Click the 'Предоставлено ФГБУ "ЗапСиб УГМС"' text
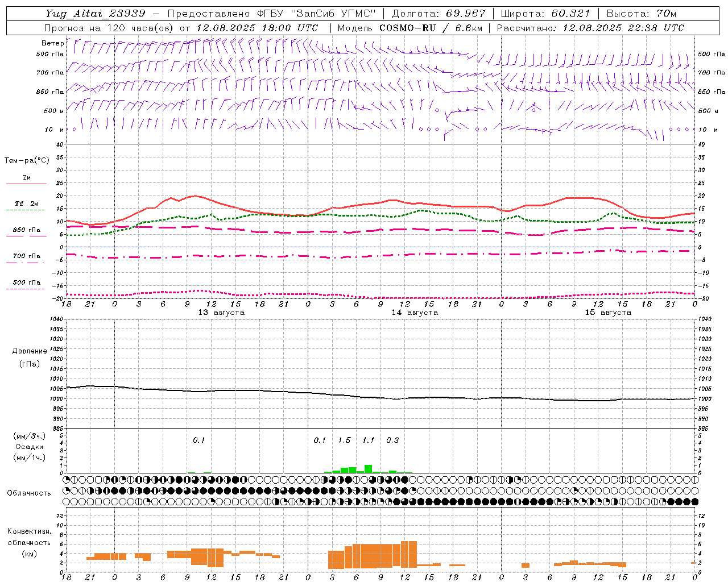Image resolution: width=728 pixels, height=582 pixels. 272,14
